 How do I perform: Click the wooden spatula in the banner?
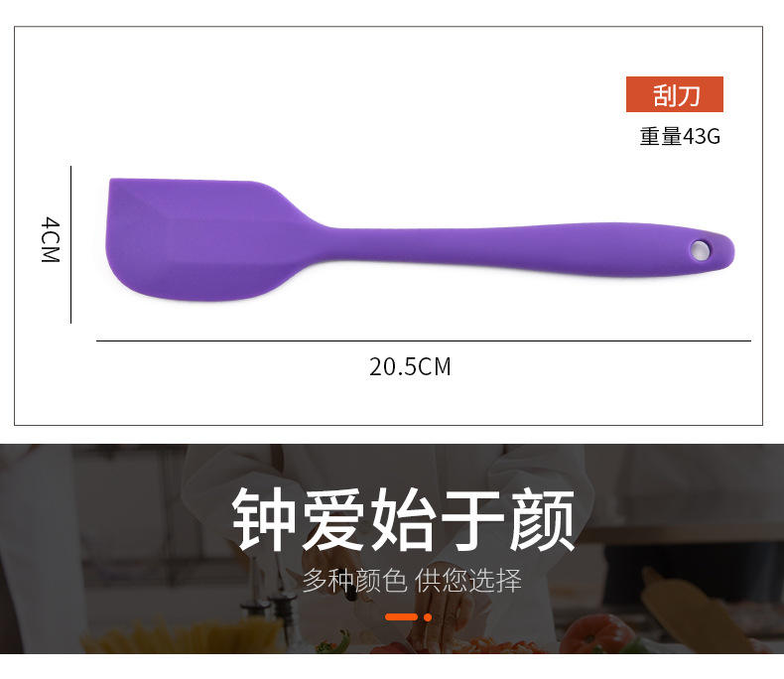697,608
